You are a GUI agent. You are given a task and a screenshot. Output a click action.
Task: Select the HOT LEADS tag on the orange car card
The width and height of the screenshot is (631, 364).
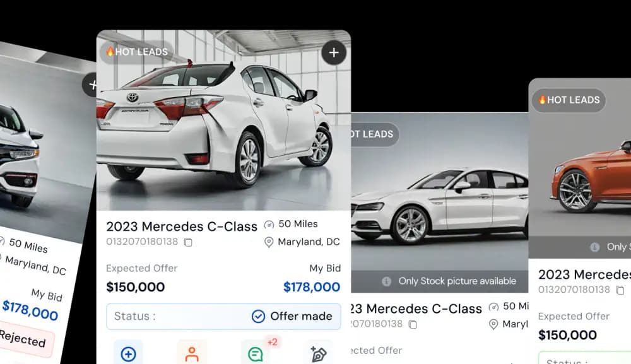(x=569, y=100)
